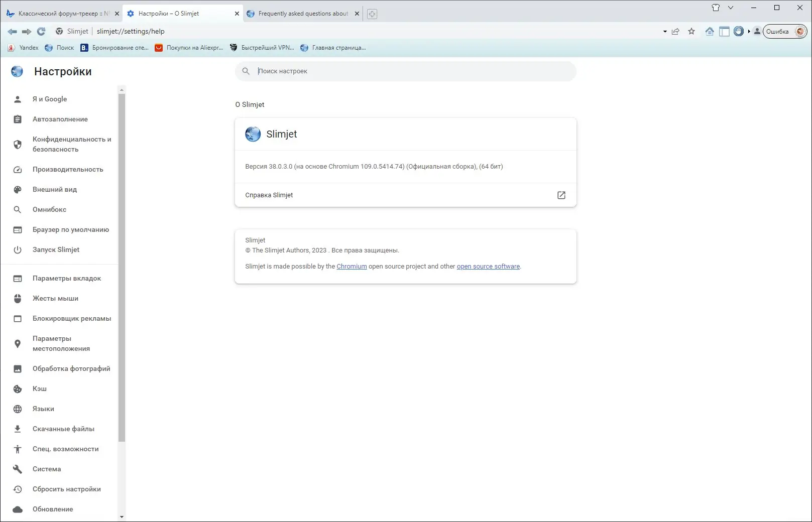The height and width of the screenshot is (522, 812).
Task: Click the © The Slimjet Authors, 2023 copyright line
Action: click(322, 250)
